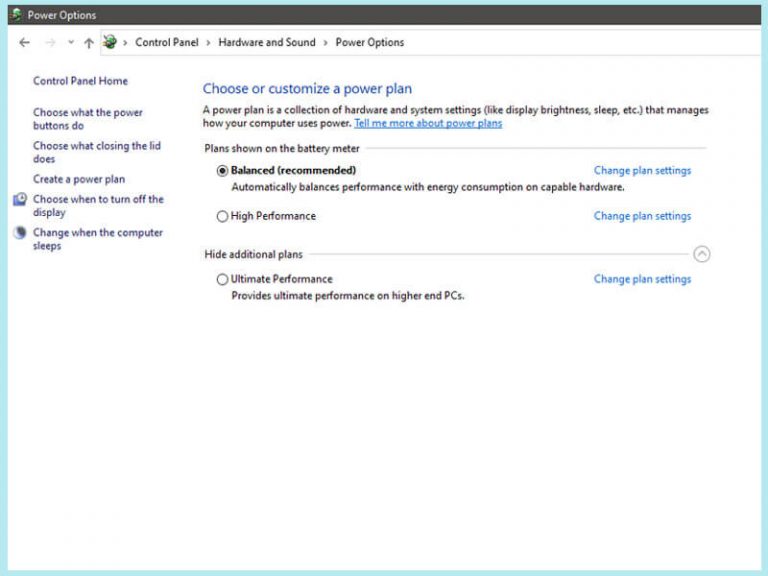Click 'Choose or customize a power plan' heading
The image size is (768, 576).
[307, 89]
